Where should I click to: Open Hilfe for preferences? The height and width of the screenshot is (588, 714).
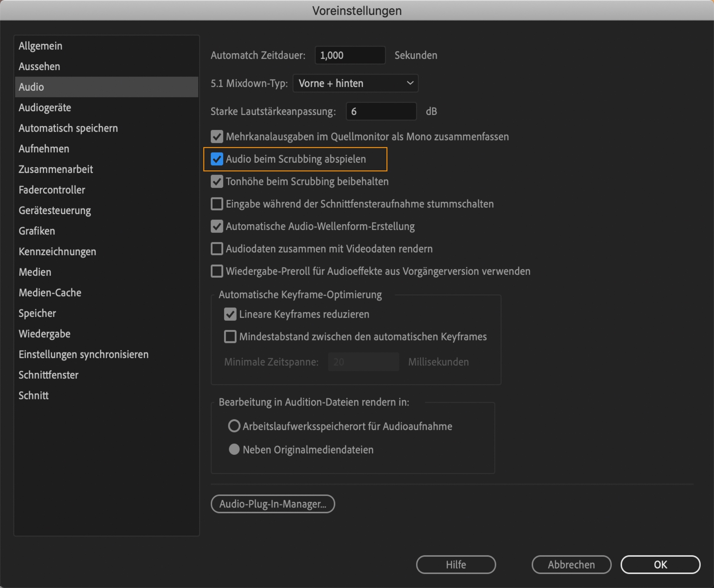pyautogui.click(x=456, y=565)
